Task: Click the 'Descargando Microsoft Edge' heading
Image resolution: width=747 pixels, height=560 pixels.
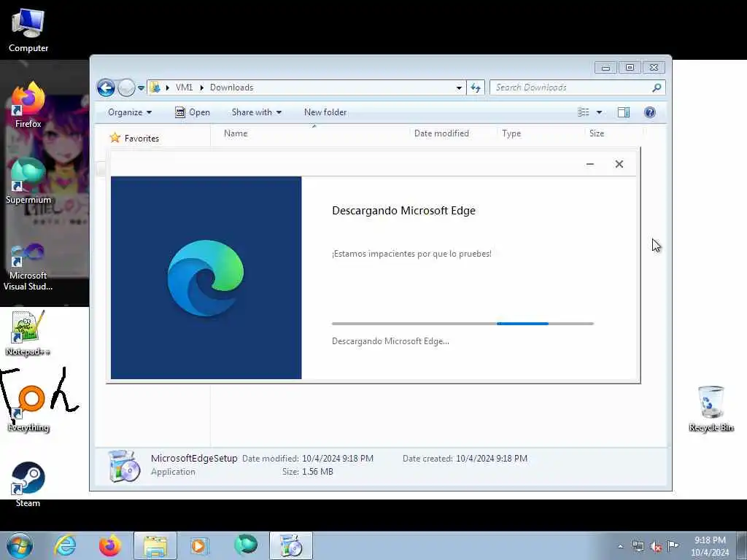Action: pyautogui.click(x=403, y=211)
